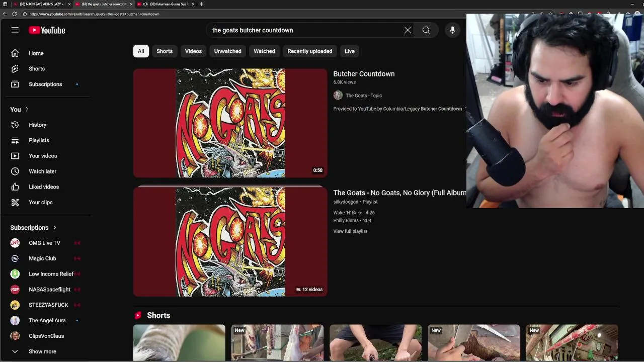Screen dimensions: 644x362
Task: Play the Butcher Countdown 0:58 thumbnail
Action: point(230,123)
